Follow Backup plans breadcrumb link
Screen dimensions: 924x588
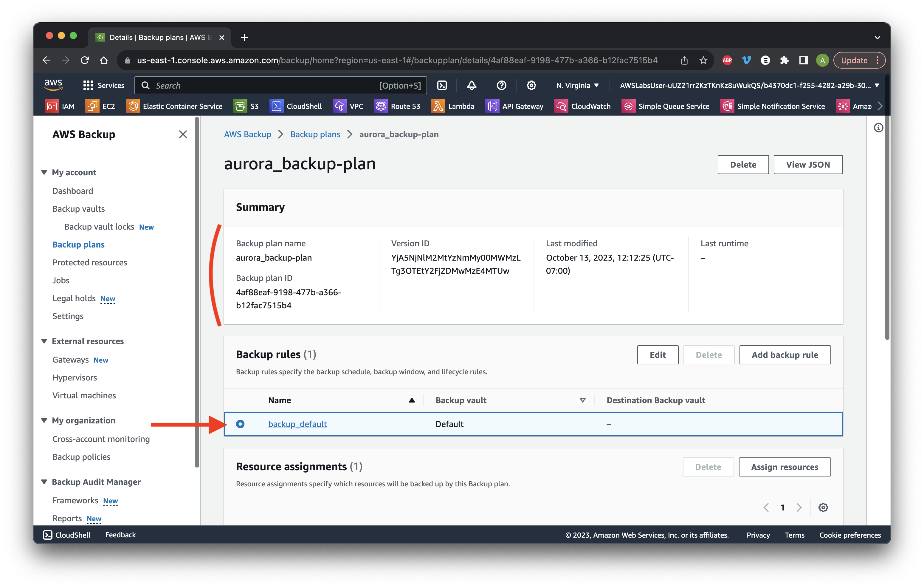(x=315, y=134)
